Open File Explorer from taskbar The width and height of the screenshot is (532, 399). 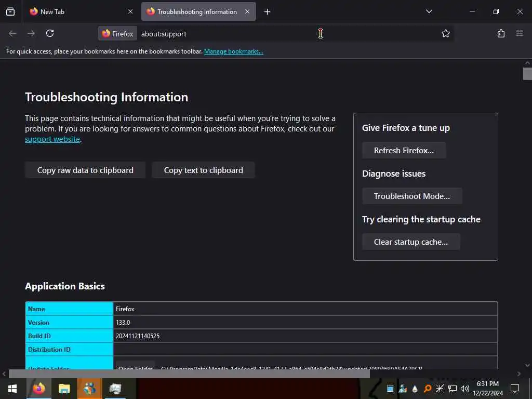click(64, 389)
